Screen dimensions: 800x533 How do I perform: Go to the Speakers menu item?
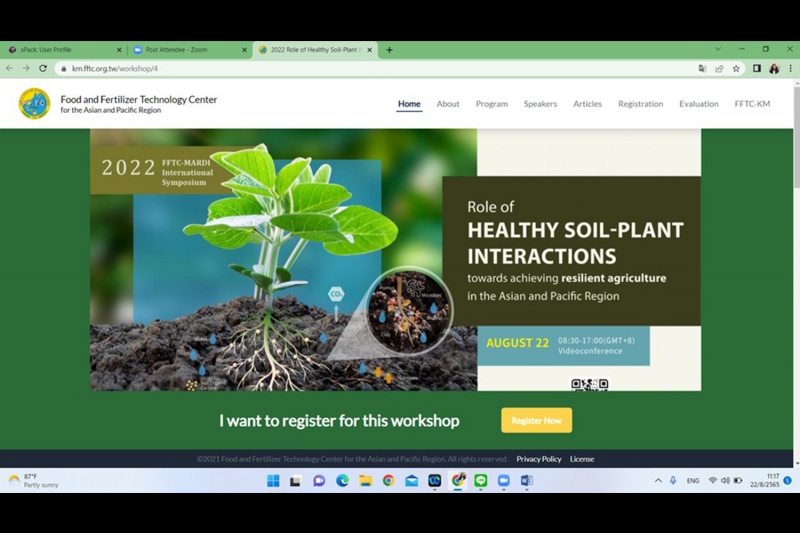tap(540, 104)
